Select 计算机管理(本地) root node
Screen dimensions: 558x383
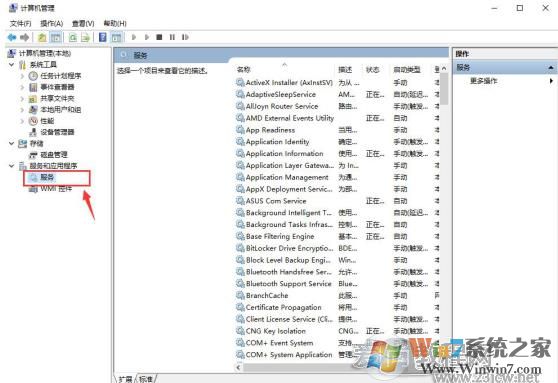tap(44, 53)
